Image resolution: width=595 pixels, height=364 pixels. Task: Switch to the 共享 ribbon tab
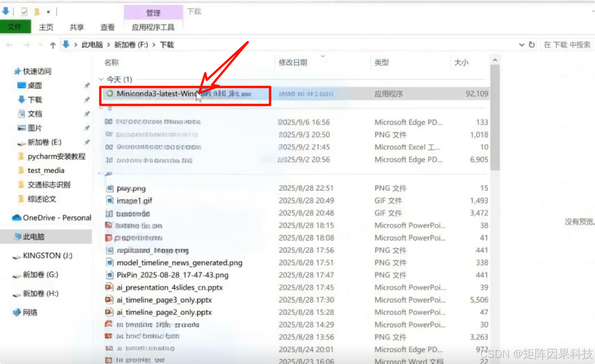coord(77,27)
